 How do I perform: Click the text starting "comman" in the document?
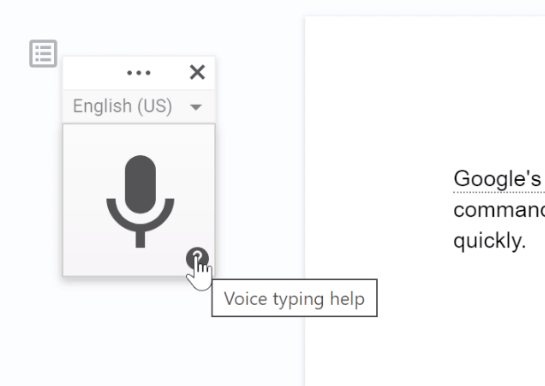click(x=499, y=210)
